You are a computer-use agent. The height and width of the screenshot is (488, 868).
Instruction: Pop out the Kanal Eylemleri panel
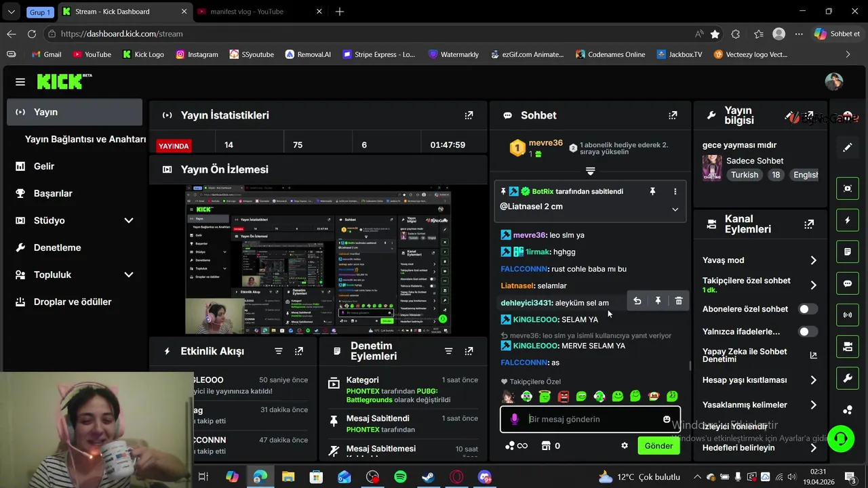pyautogui.click(x=808, y=224)
